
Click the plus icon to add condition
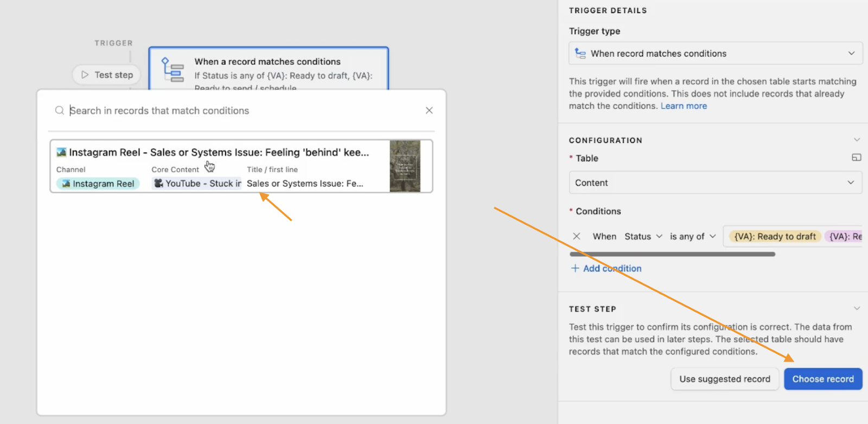575,268
